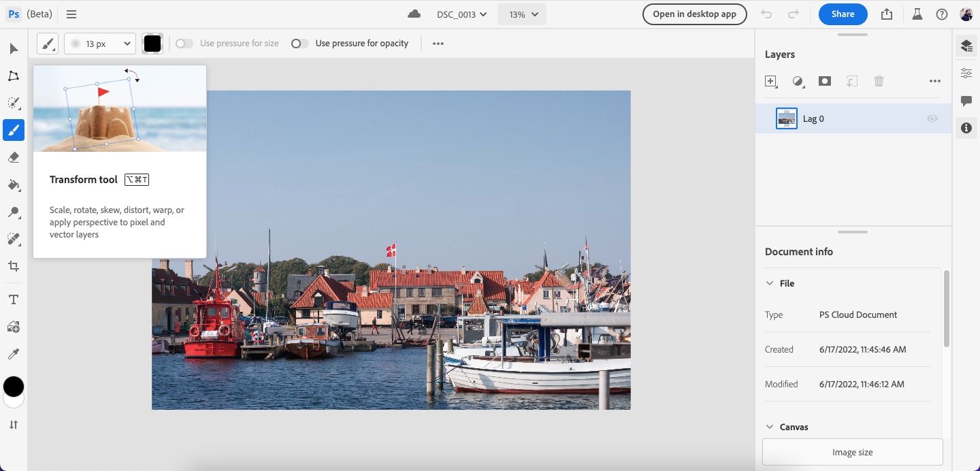This screenshot has height=471, width=980.
Task: Open the DSC_0013 document menu
Action: (461, 14)
